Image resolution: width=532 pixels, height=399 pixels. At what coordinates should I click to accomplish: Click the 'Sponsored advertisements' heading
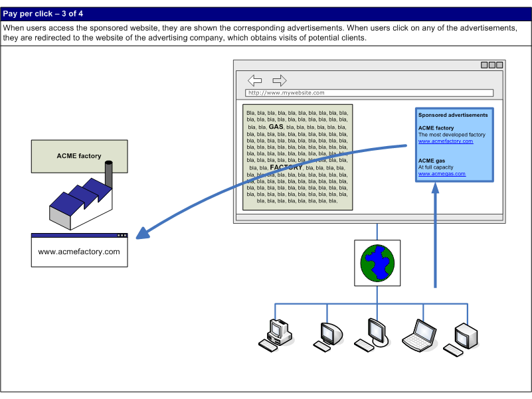click(x=453, y=115)
